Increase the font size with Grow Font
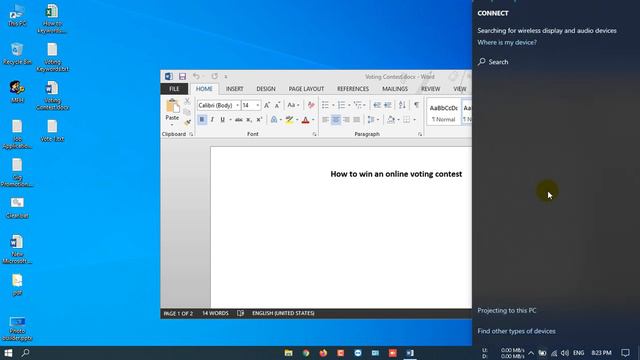 point(267,105)
